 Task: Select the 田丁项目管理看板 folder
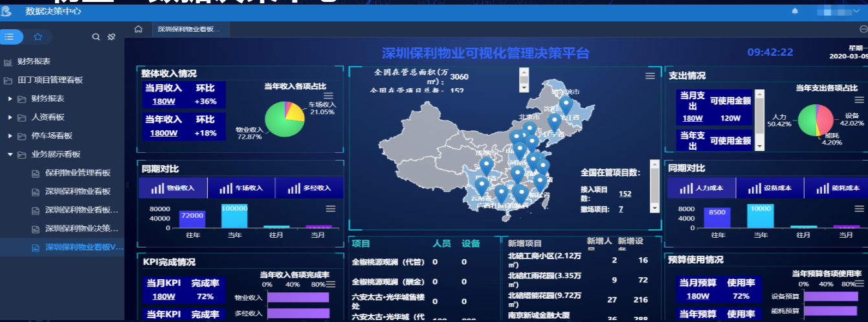[50, 80]
